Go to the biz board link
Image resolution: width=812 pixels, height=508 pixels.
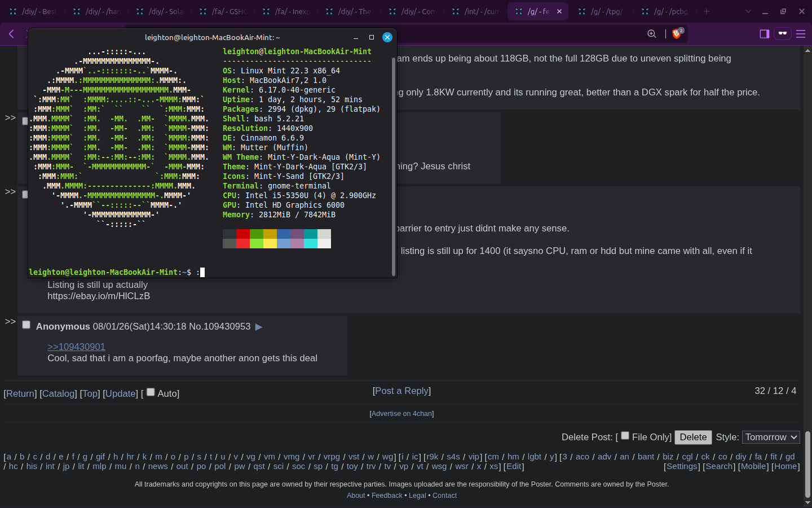[x=668, y=457]
